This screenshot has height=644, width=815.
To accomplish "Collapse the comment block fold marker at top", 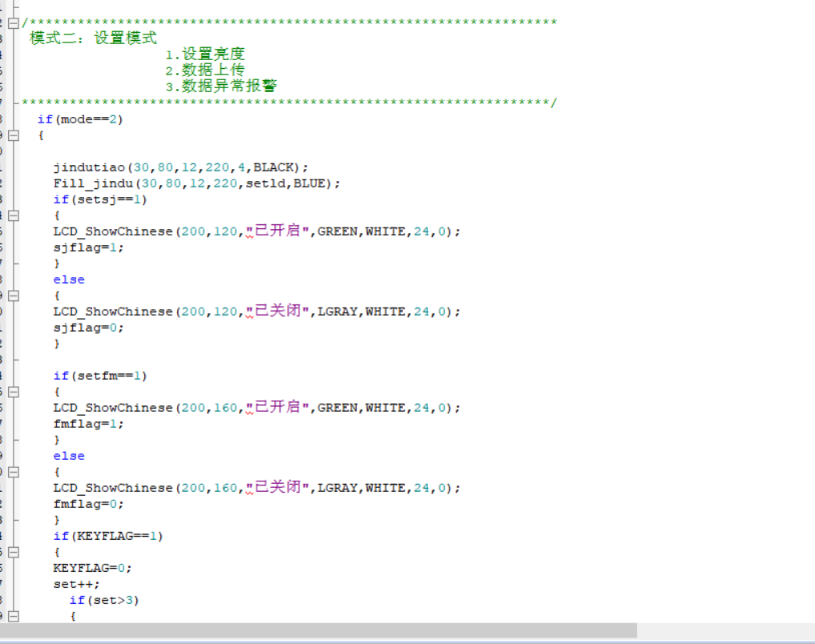I will pos(13,23).
